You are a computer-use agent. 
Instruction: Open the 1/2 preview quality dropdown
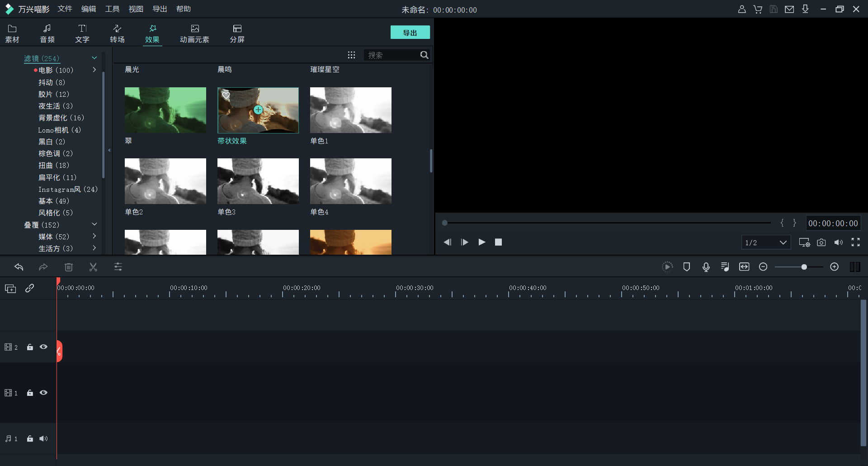tap(766, 243)
